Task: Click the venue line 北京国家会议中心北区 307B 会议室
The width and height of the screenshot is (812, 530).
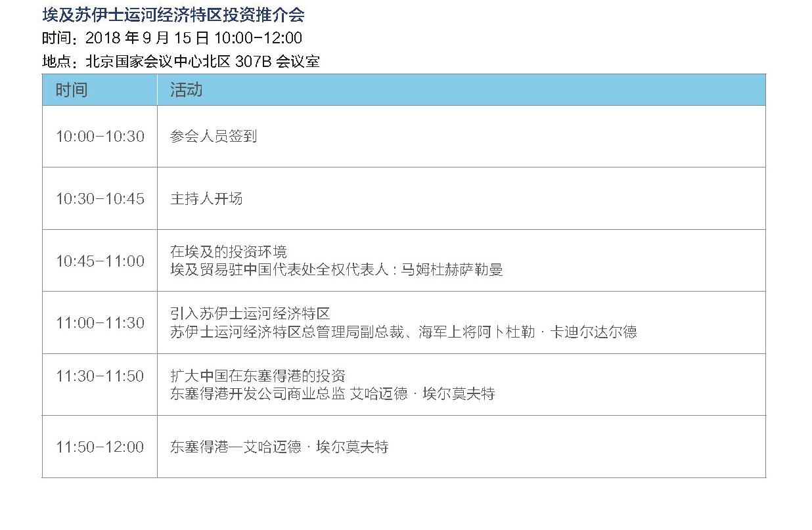Action: (203, 62)
